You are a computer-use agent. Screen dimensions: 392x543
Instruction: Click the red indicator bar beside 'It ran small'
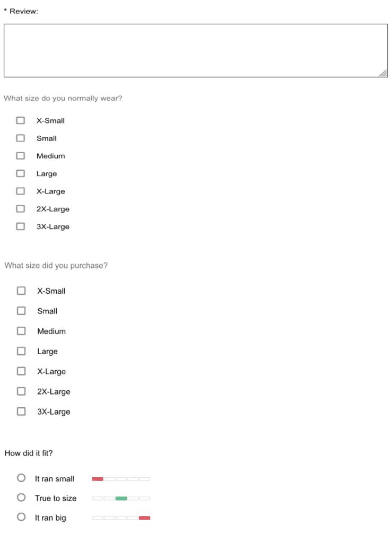tap(98, 478)
